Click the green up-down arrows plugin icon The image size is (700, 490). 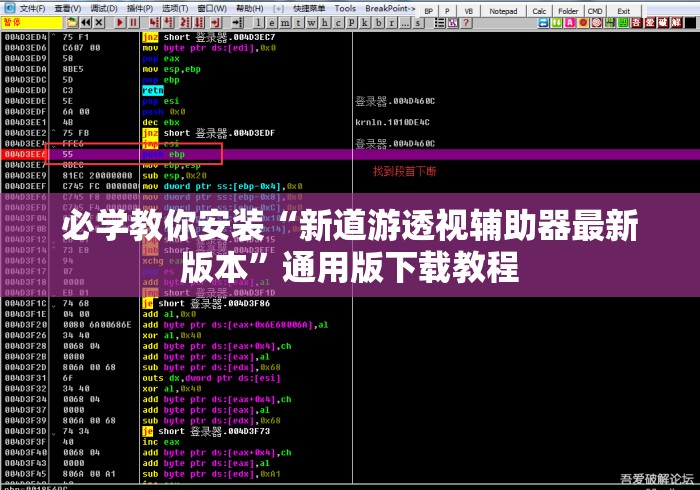click(x=556, y=22)
